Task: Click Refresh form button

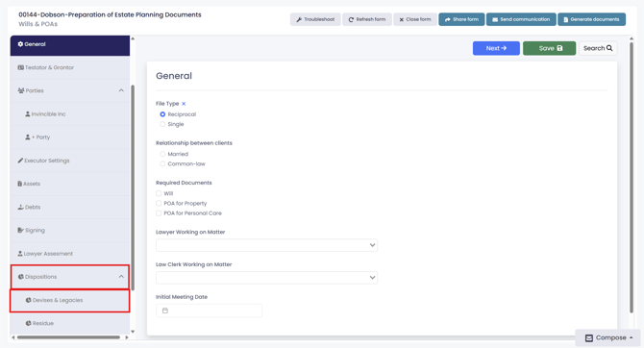Action: [367, 19]
